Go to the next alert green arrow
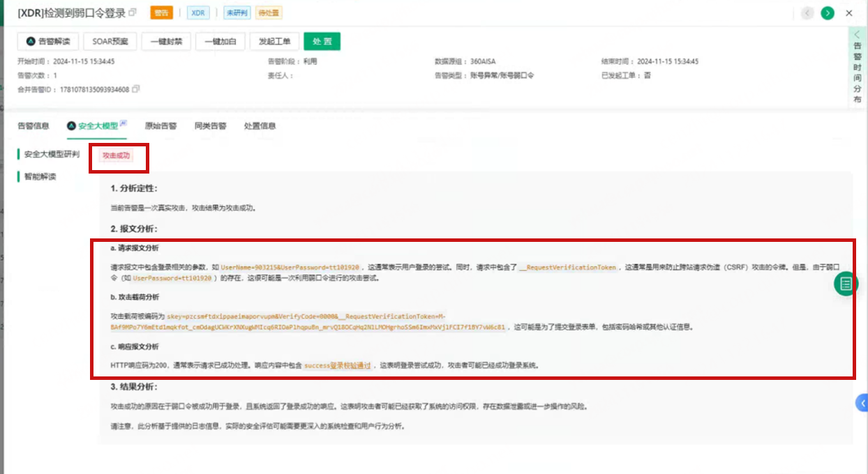 pos(828,13)
